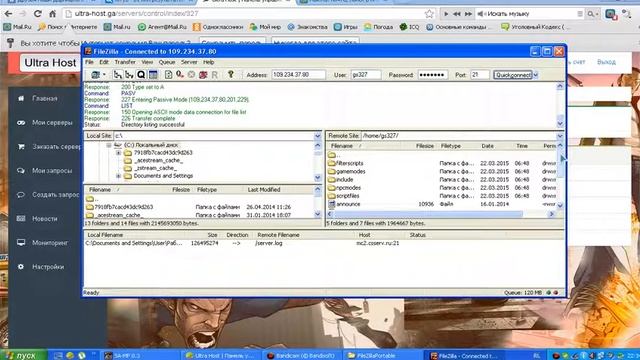Select the filterscripts remote folder
Image resolution: width=640 pixels, height=360 pixels.
pos(345,163)
